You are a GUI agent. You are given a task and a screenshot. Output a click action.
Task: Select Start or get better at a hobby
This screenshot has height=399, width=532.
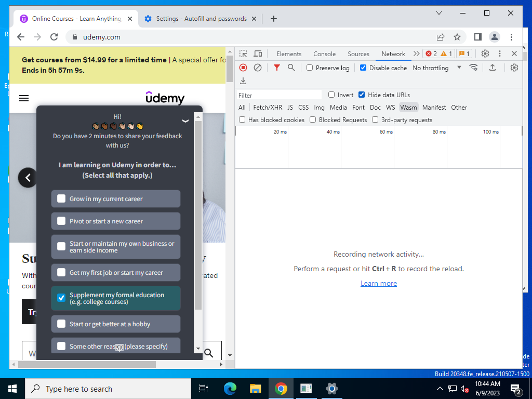pos(116,324)
